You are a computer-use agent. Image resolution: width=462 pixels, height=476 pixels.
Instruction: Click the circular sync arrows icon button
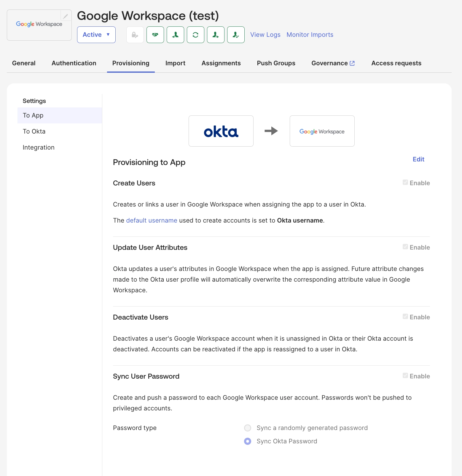tap(196, 35)
